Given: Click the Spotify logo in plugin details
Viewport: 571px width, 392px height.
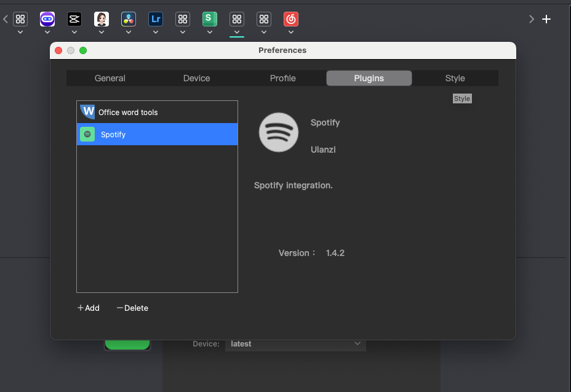Looking at the screenshot, I should pyautogui.click(x=278, y=132).
